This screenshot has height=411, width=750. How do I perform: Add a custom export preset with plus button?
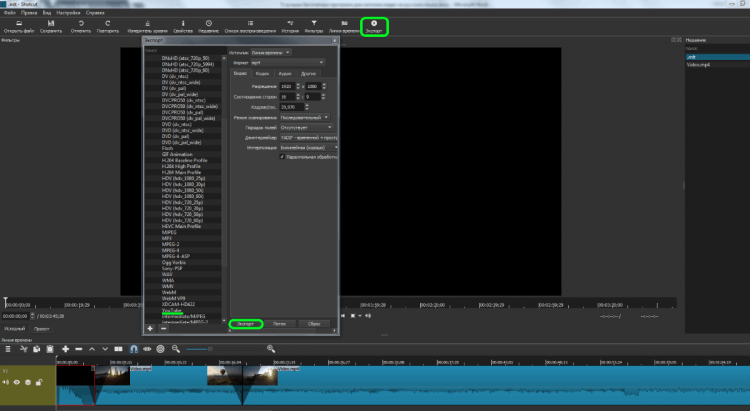(x=150, y=329)
